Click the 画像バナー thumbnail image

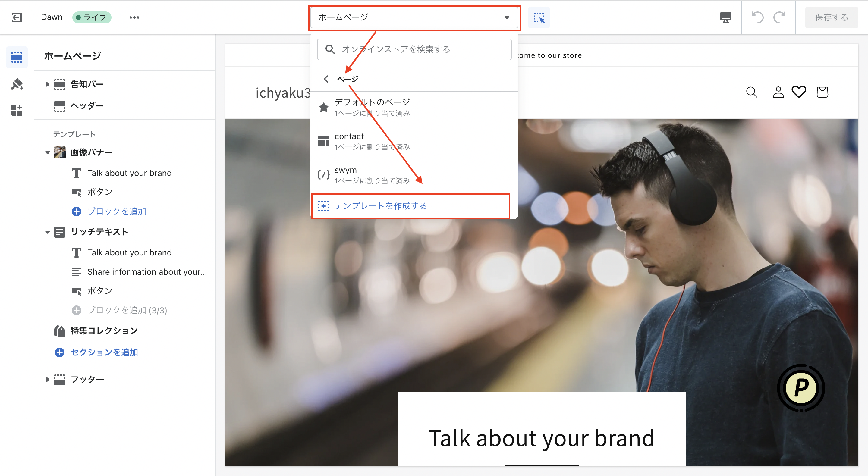point(60,152)
